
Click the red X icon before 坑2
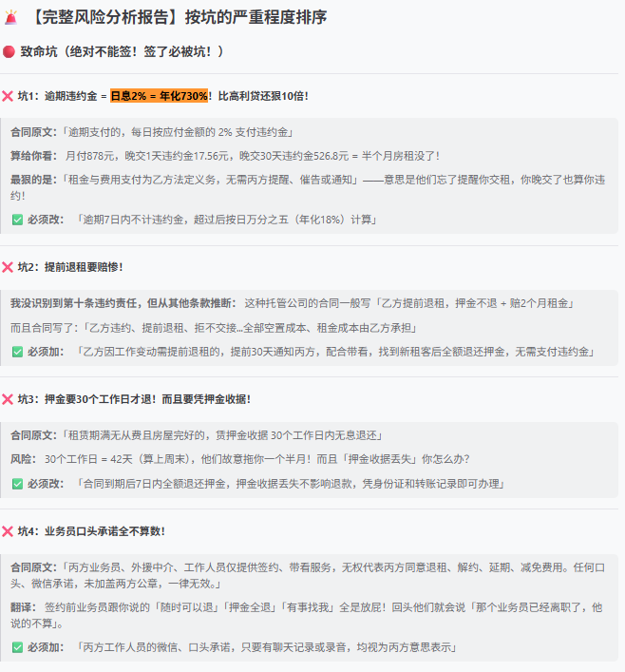pos(8,267)
